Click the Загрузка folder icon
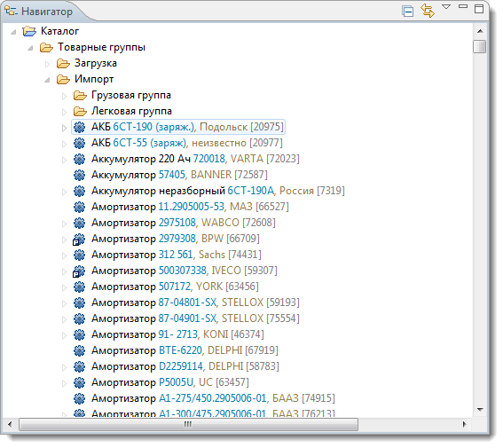Viewport: 503px width, 448px height. pos(63,64)
